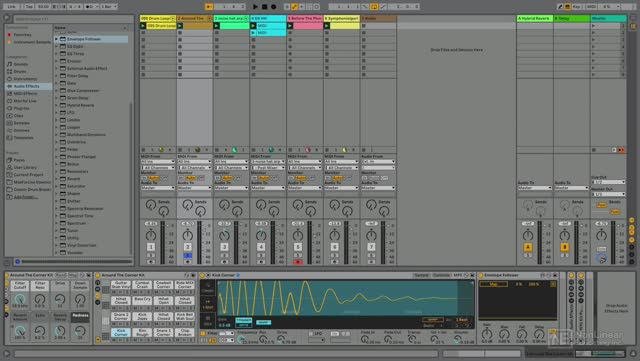Screen dimensions: 640x361
Task: Select Multiband Dynamics in browser list
Action: pyautogui.click(x=86, y=135)
